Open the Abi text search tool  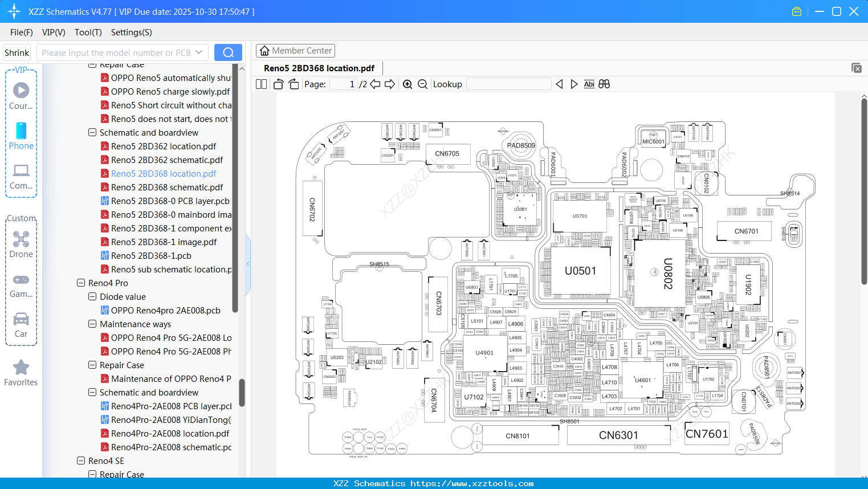(x=589, y=84)
